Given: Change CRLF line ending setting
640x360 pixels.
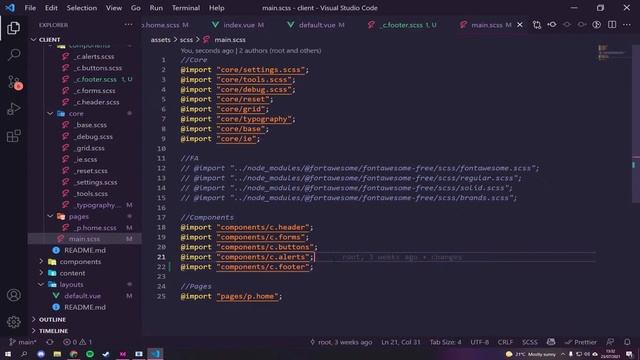Looking at the screenshot, I should (505, 342).
